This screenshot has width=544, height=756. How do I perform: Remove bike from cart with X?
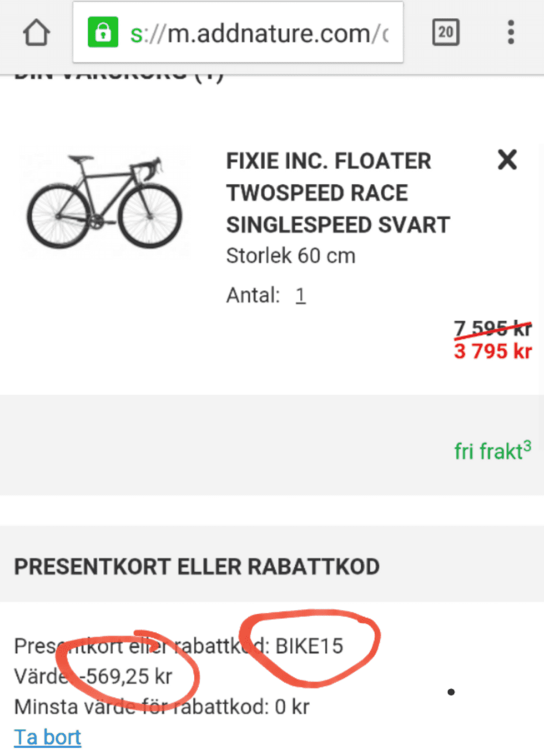point(507,160)
